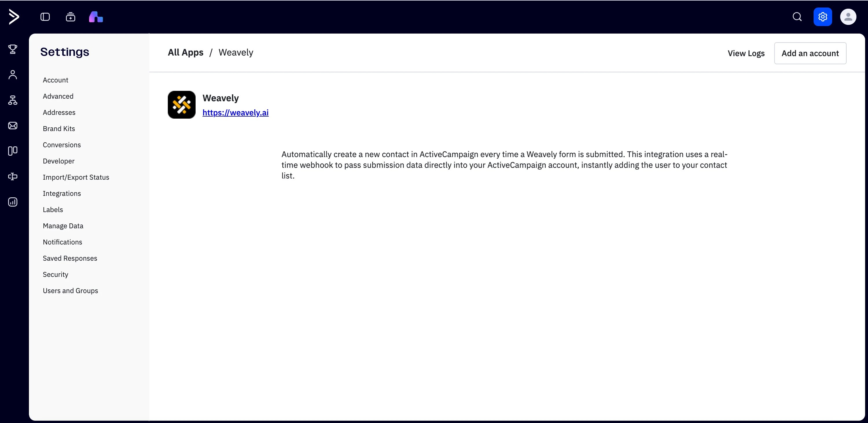Open Deals pipeline board icon in left rail
868x423 pixels.
[x=13, y=151]
